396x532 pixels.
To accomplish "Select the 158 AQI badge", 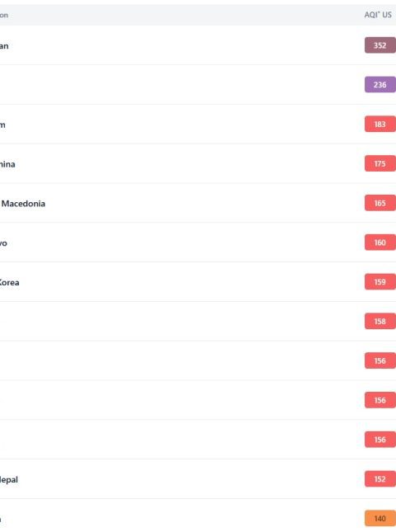I will (x=380, y=322).
